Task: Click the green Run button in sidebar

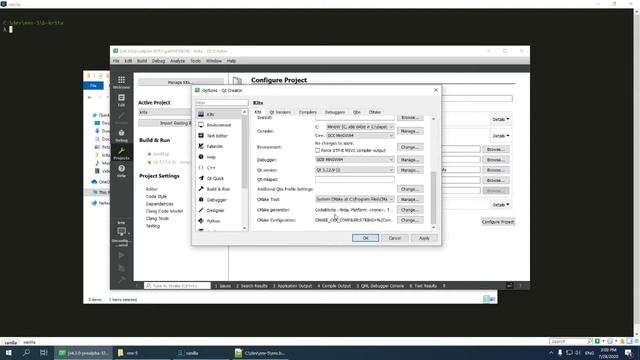Action: coord(121,255)
